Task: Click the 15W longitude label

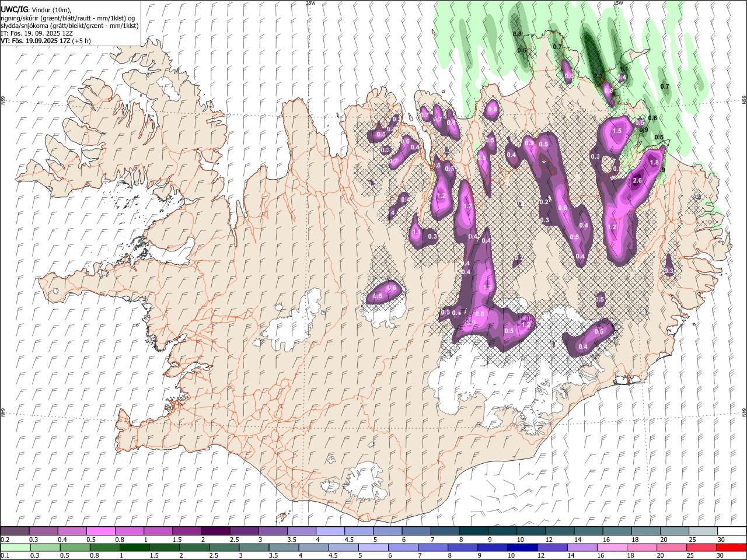Action: tap(618, 3)
